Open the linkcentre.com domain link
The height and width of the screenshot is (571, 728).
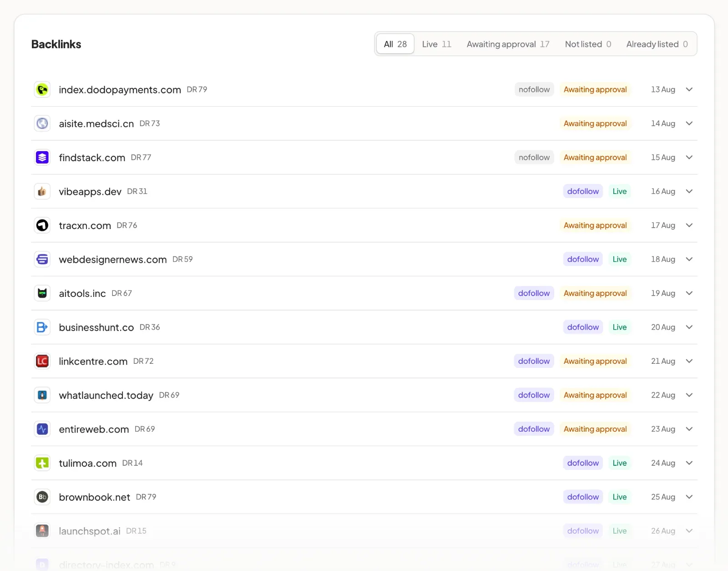click(x=93, y=361)
